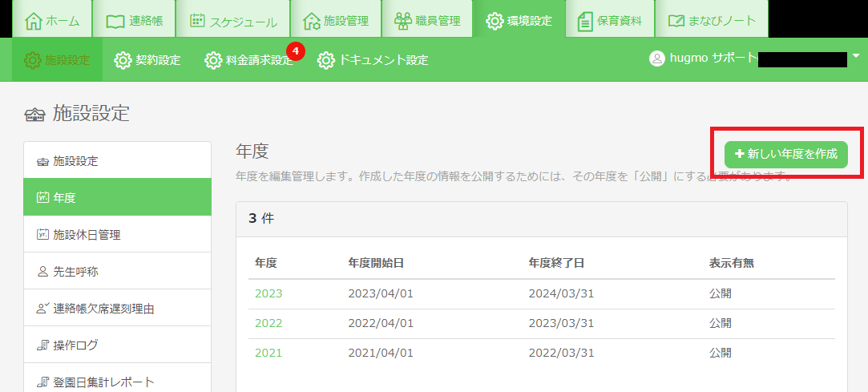Click the 年度終了日 column header
The width and height of the screenshot is (868, 392).
556,263
